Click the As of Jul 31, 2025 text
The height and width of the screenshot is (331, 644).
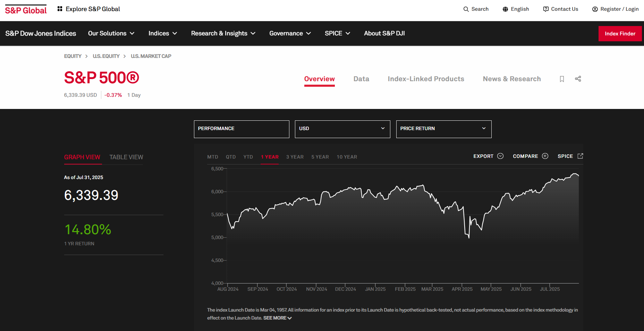[84, 177]
